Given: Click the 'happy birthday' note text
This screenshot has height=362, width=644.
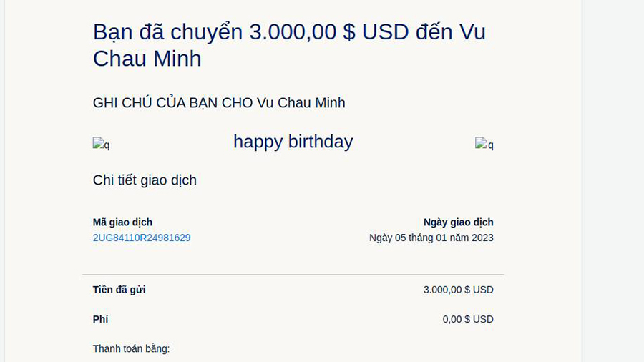Looking at the screenshot, I should (293, 142).
